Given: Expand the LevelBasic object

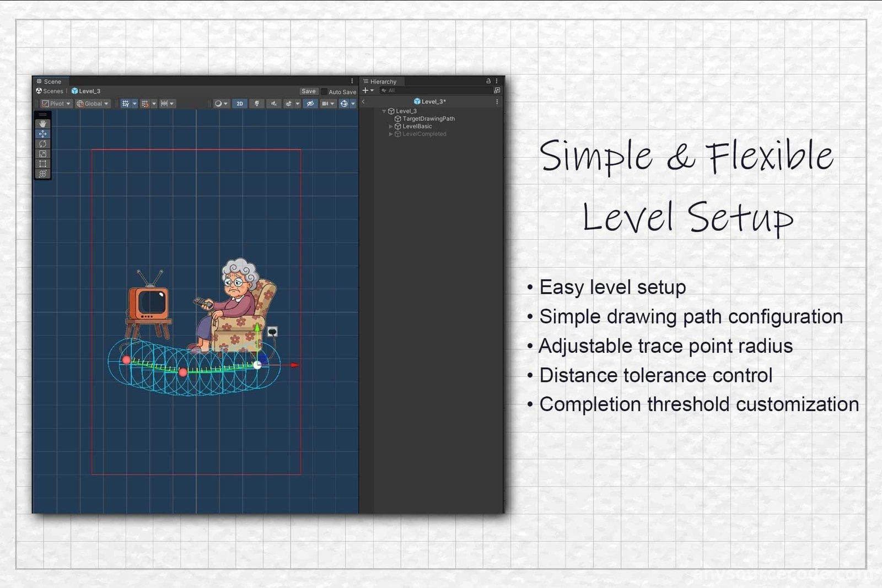Looking at the screenshot, I should pos(391,126).
